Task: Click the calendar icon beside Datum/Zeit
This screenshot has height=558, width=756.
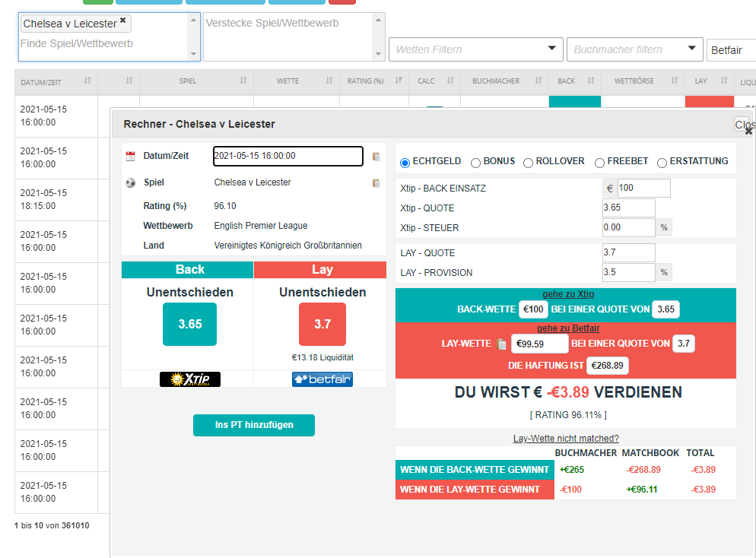Action: coord(130,156)
